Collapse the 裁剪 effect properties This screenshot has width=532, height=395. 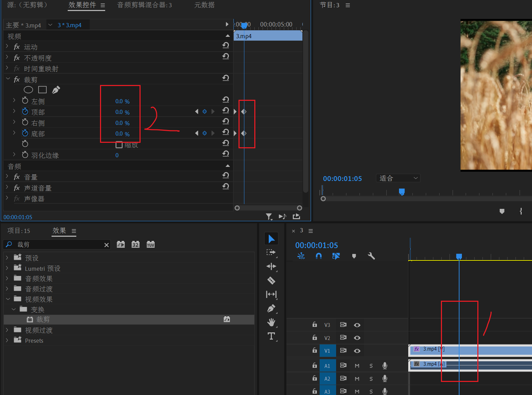8,79
